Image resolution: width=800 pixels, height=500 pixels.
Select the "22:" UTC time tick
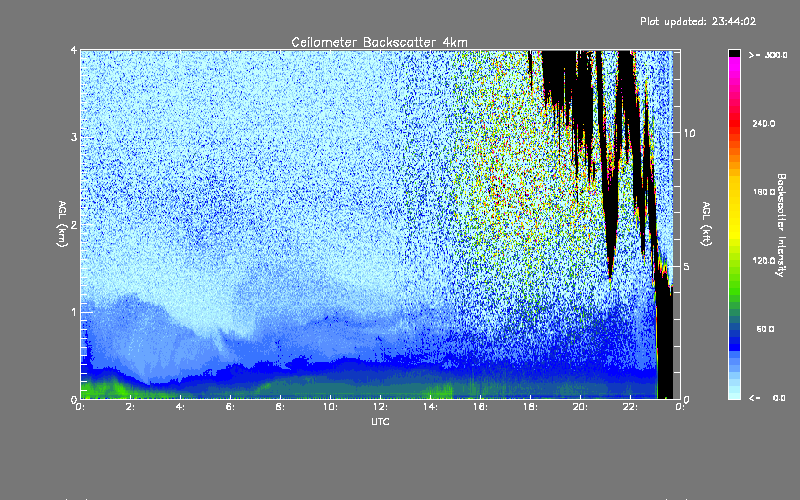pos(630,407)
